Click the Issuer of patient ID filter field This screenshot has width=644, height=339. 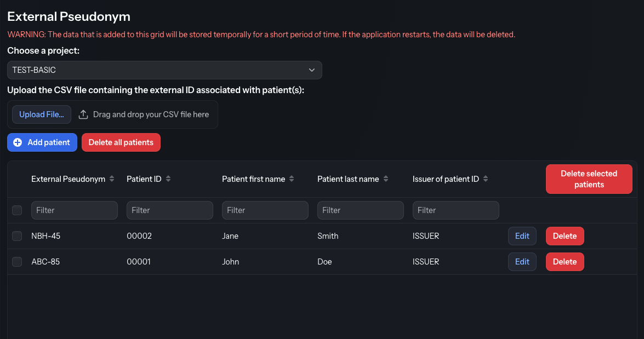point(456,210)
